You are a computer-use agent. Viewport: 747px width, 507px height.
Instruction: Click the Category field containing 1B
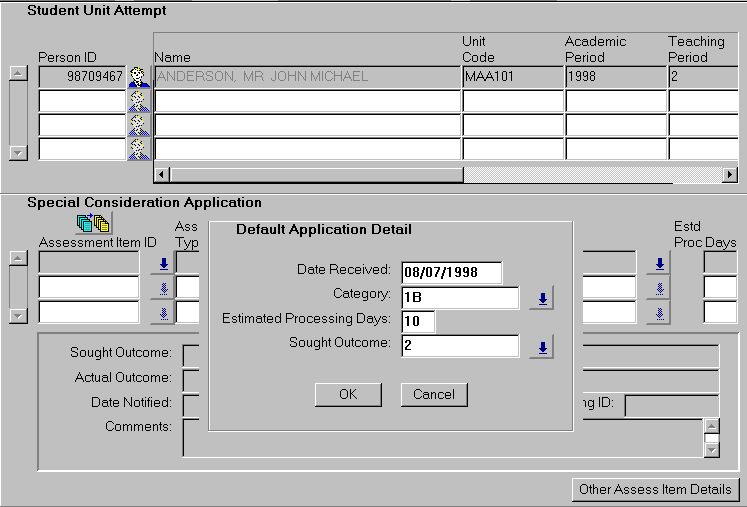click(x=460, y=298)
